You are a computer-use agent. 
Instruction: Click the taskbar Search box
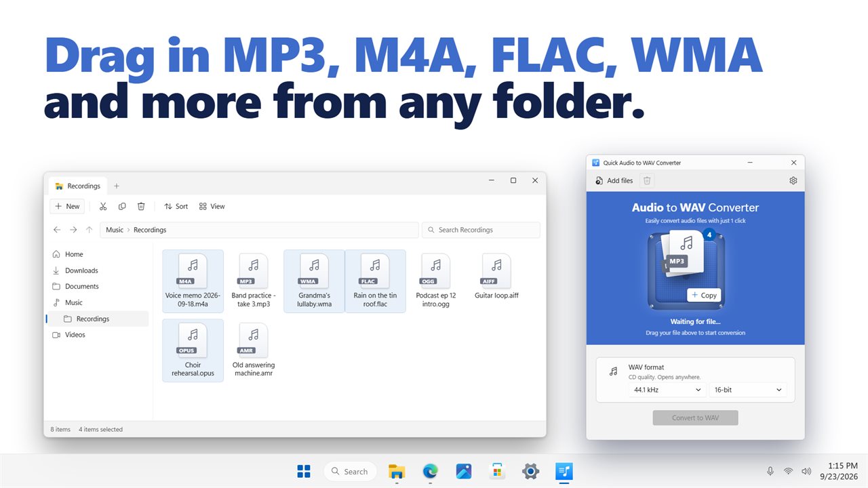pos(350,471)
